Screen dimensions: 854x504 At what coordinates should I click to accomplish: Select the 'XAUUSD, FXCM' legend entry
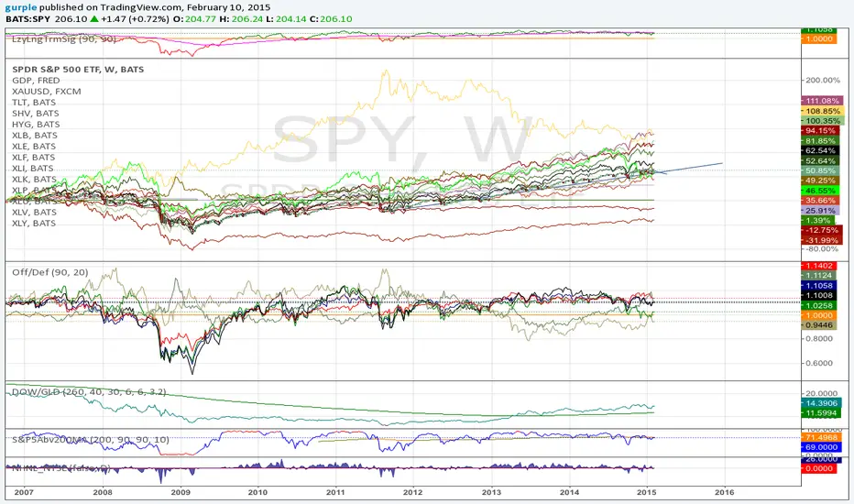tap(47, 92)
